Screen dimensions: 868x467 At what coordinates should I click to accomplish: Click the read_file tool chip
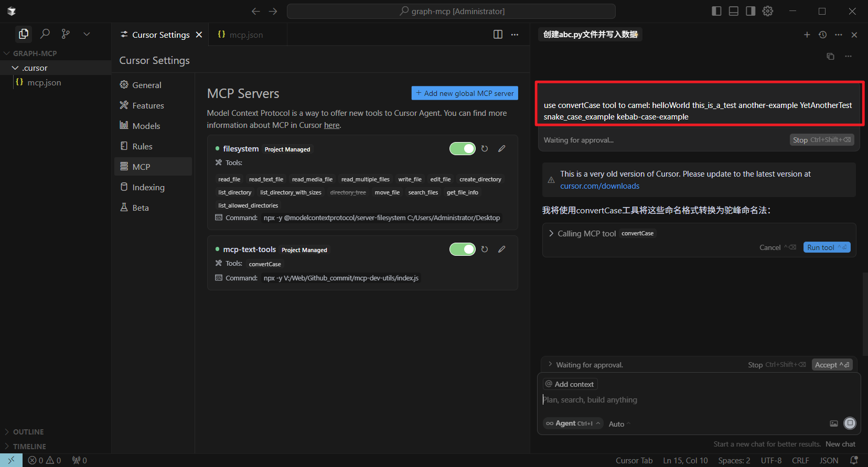point(229,179)
